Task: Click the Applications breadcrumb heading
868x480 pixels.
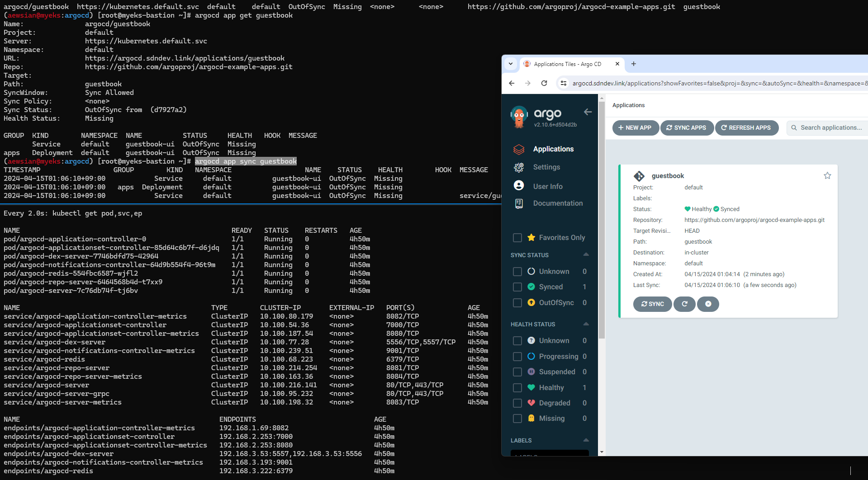Action: point(628,105)
